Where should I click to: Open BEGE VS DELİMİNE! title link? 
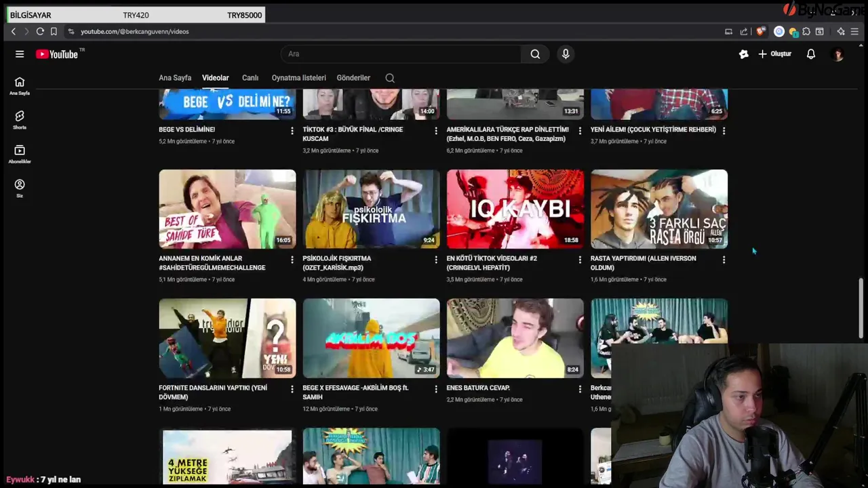click(x=186, y=129)
